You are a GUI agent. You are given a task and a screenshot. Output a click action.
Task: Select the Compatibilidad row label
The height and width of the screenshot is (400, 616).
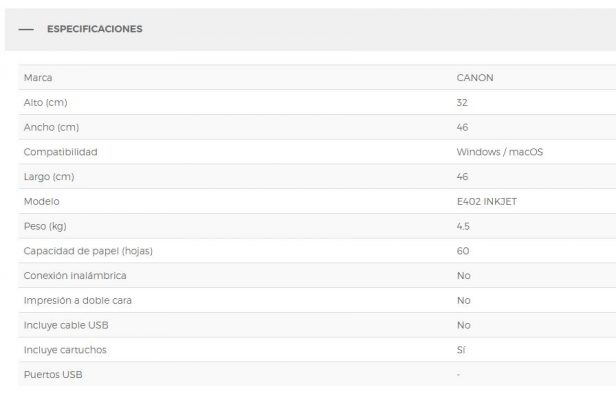tap(60, 152)
